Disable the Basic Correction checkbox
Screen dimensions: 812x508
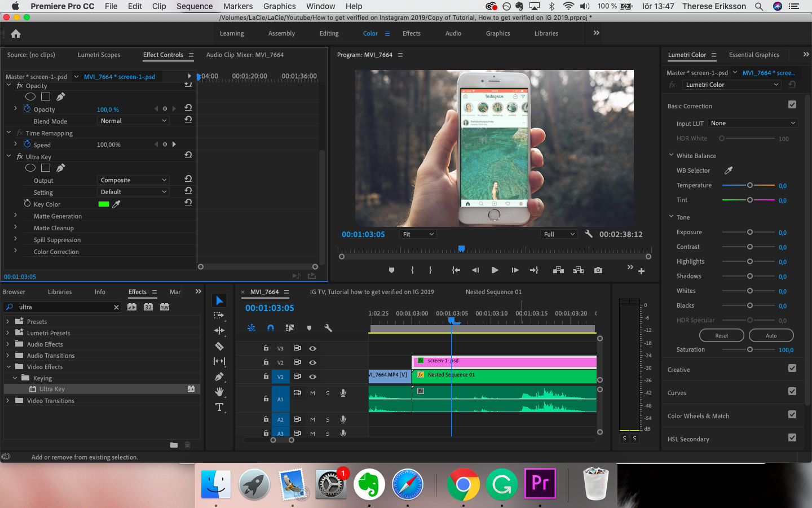pyautogui.click(x=792, y=105)
